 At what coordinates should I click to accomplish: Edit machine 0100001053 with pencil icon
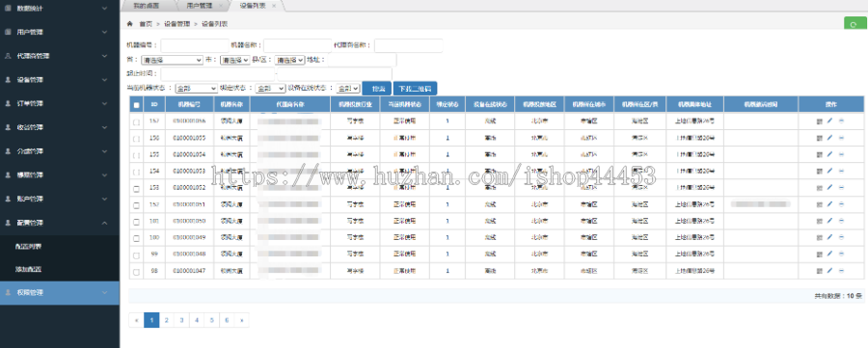point(829,171)
